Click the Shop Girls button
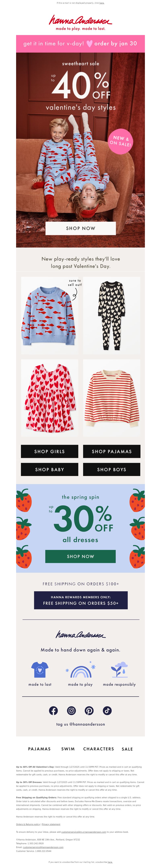Image resolution: width=161 pixels, height=868 pixels. click(50, 451)
